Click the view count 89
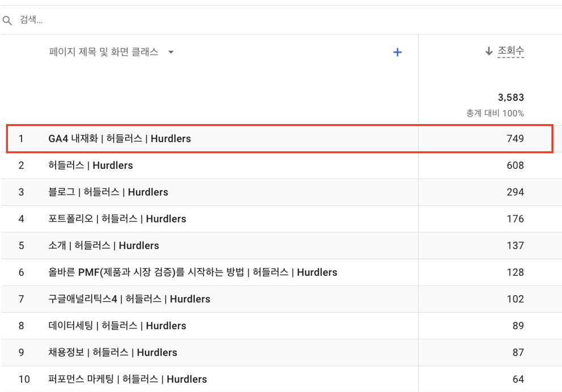The height and width of the screenshot is (392, 562). [x=518, y=326]
